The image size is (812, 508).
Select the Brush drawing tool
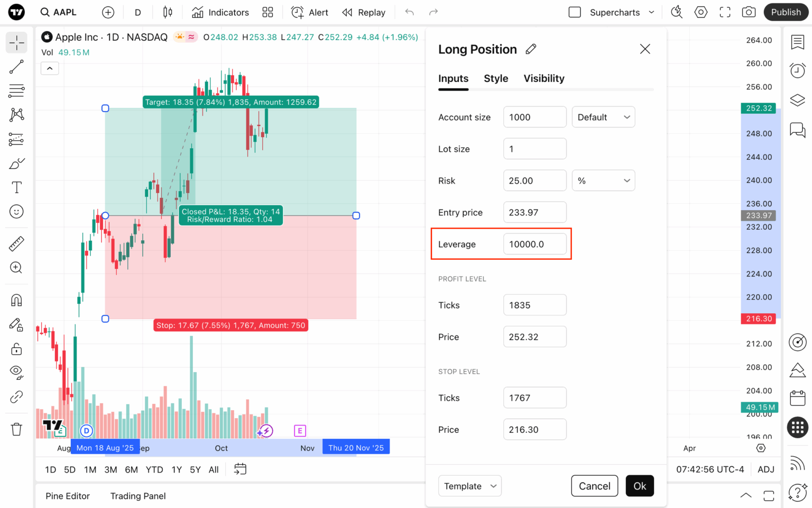[16, 163]
